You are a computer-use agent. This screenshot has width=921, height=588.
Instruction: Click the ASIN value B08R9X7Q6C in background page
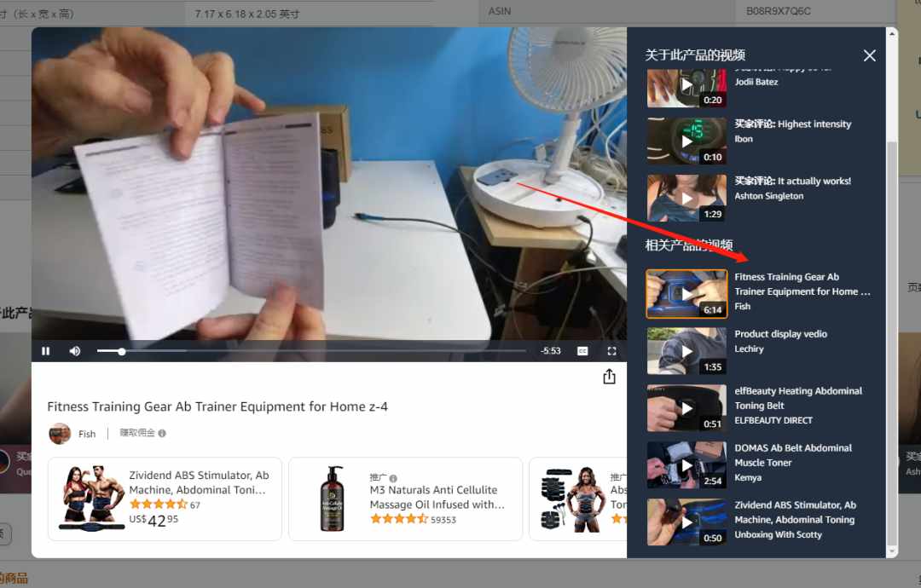click(779, 11)
